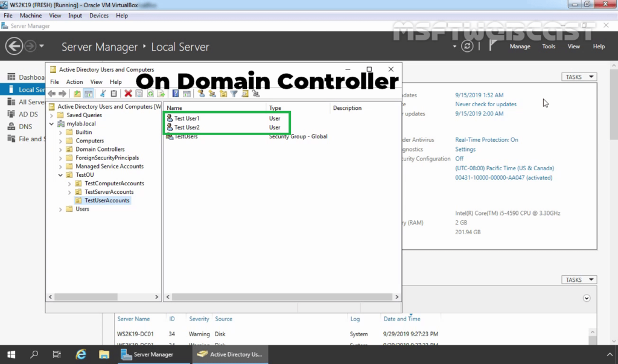Expand the Domain Controllers OU
The height and width of the screenshot is (364, 618).
point(60,150)
